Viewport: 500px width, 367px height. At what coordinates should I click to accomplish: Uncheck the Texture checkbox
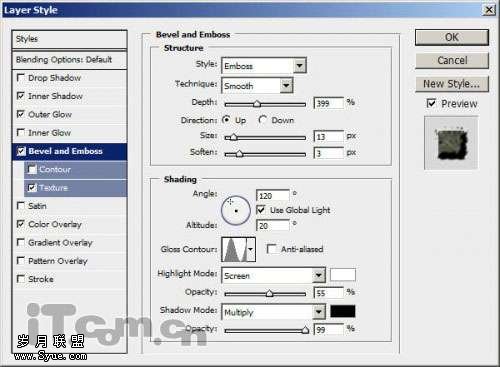[32, 188]
